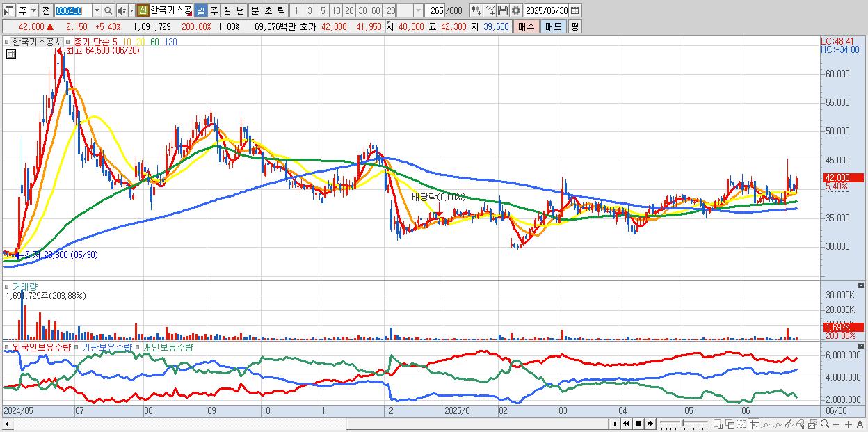This screenshot has height=432, width=868.
Task: Switch to the 년 yearly chart period
Action: [x=241, y=10]
